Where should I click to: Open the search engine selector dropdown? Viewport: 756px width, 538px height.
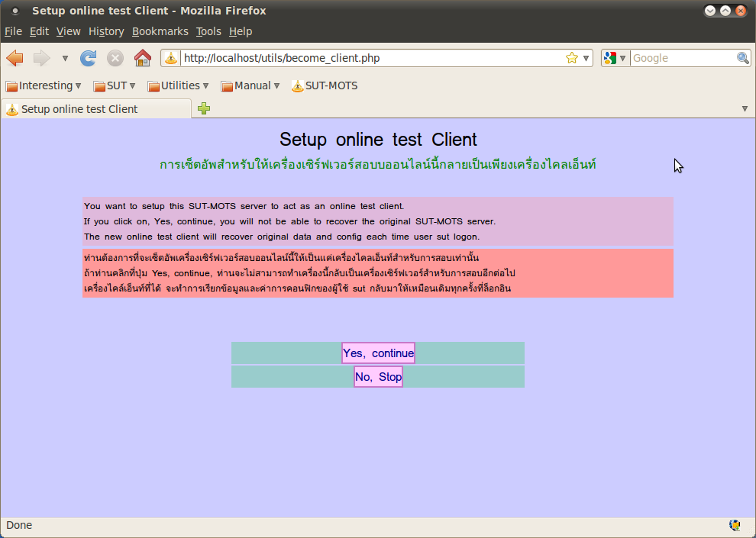click(615, 58)
